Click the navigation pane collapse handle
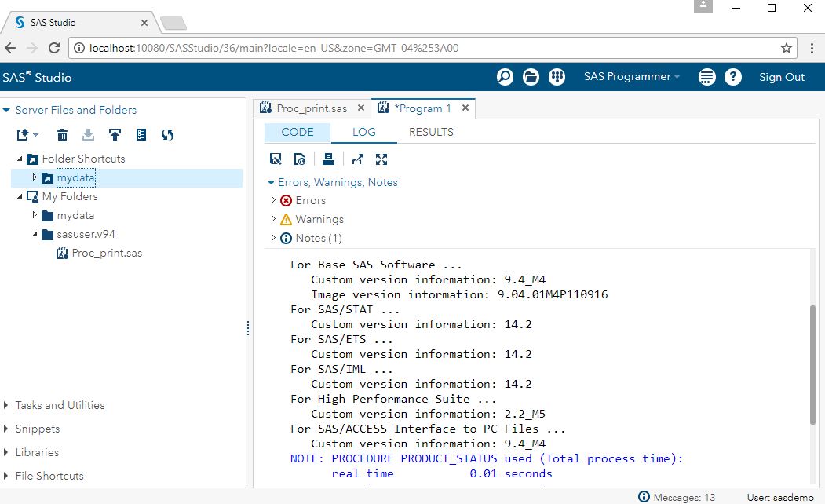The height and width of the screenshot is (504, 825). click(248, 328)
